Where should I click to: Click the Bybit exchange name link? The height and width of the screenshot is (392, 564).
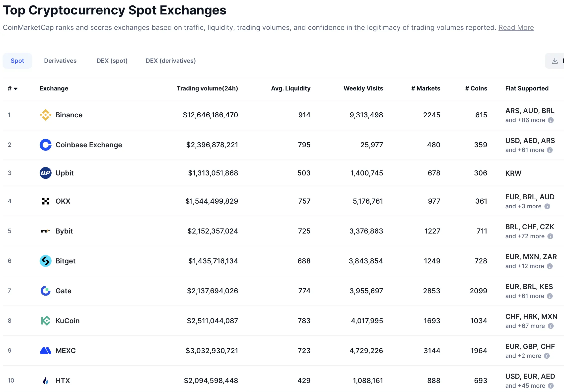[x=64, y=231]
